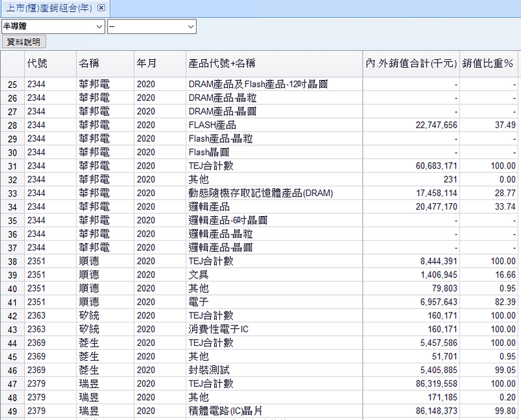Switch to the 上市(櫃)產銷組合(年) tab
521x420 pixels.
(x=49, y=8)
